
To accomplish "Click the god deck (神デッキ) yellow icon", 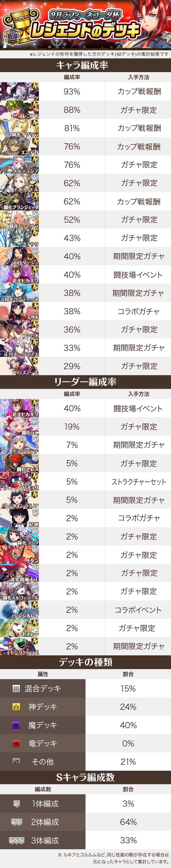I will [x=16, y=707].
